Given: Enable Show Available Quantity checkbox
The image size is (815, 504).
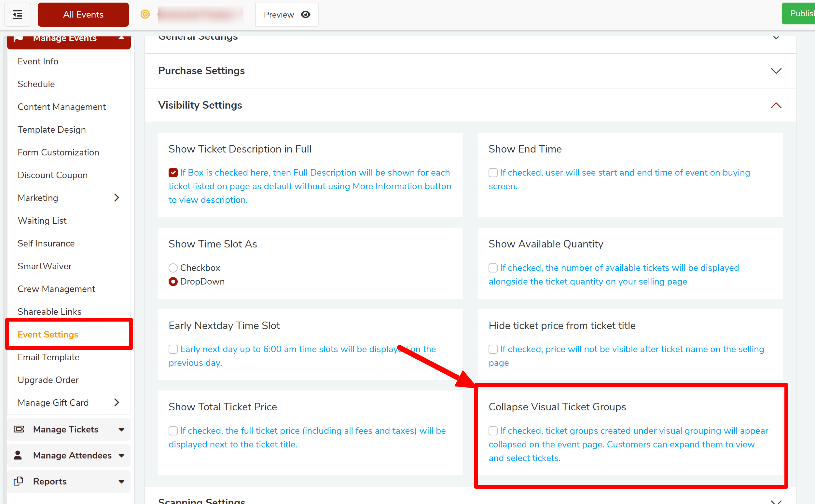Looking at the screenshot, I should coord(493,268).
